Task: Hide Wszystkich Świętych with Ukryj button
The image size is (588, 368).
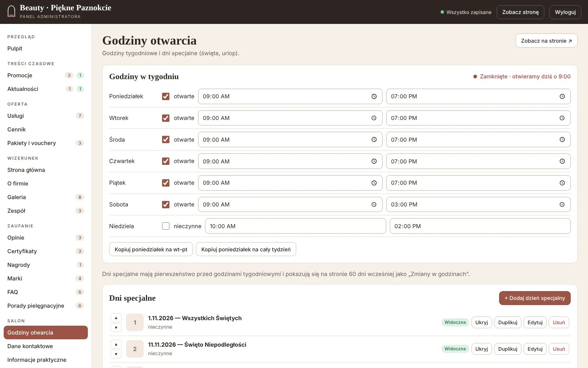Action: pyautogui.click(x=481, y=322)
